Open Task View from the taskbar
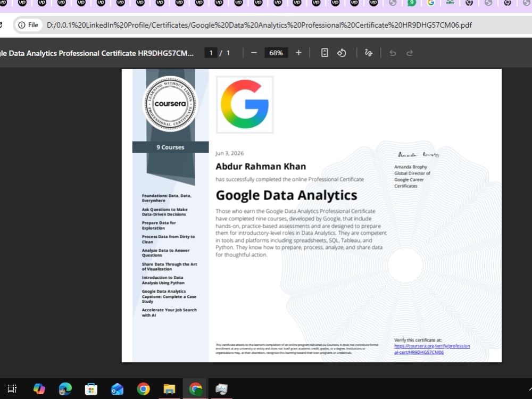 click(12, 389)
